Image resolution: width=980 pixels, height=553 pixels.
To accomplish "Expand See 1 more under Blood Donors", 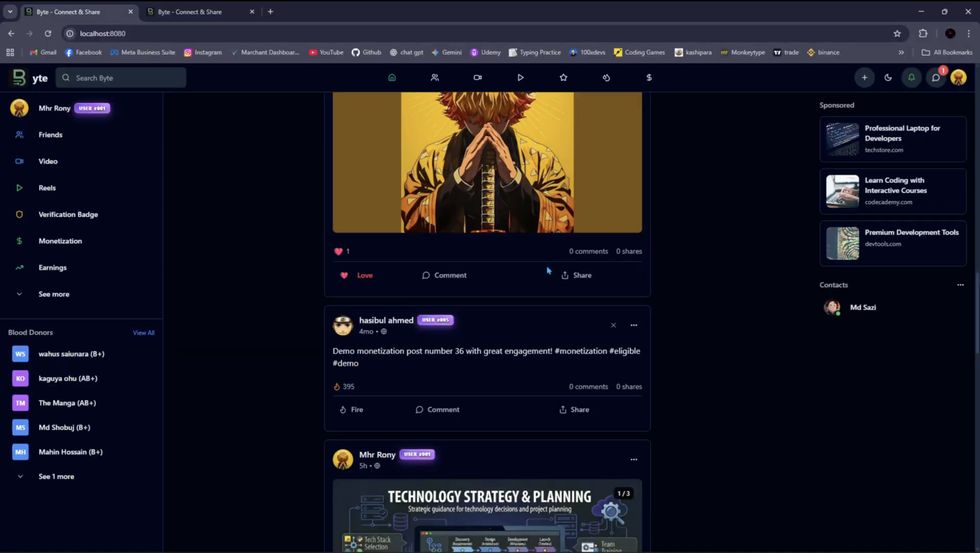I will (56, 476).
